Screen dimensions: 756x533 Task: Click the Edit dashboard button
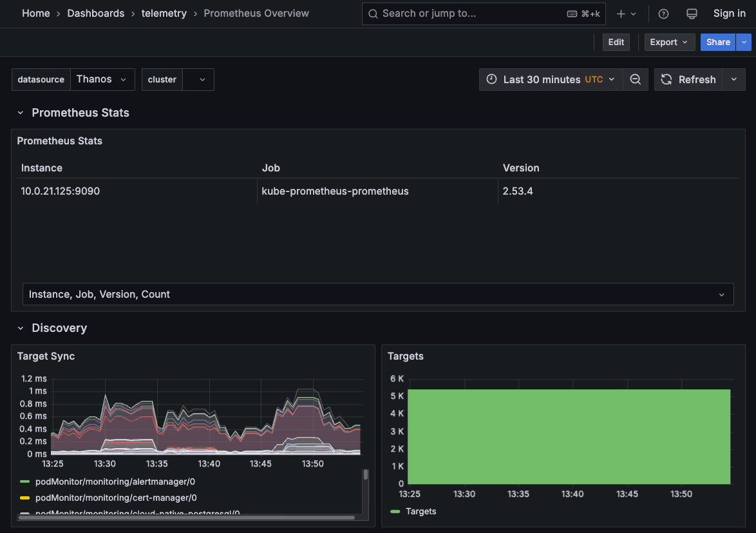coord(616,42)
